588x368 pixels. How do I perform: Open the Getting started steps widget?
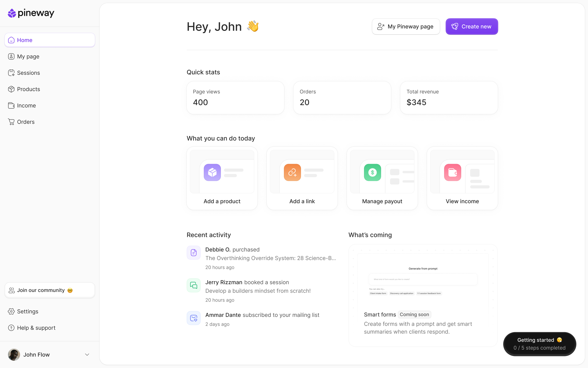540,344
